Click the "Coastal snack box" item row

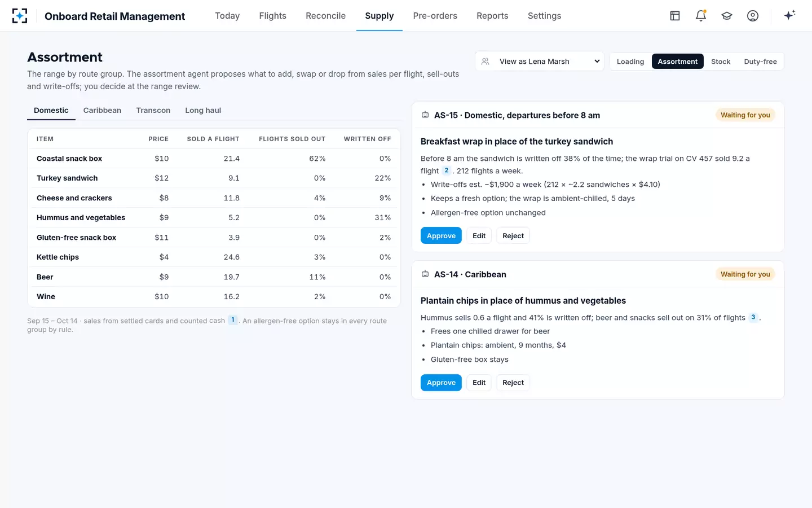pos(214,159)
